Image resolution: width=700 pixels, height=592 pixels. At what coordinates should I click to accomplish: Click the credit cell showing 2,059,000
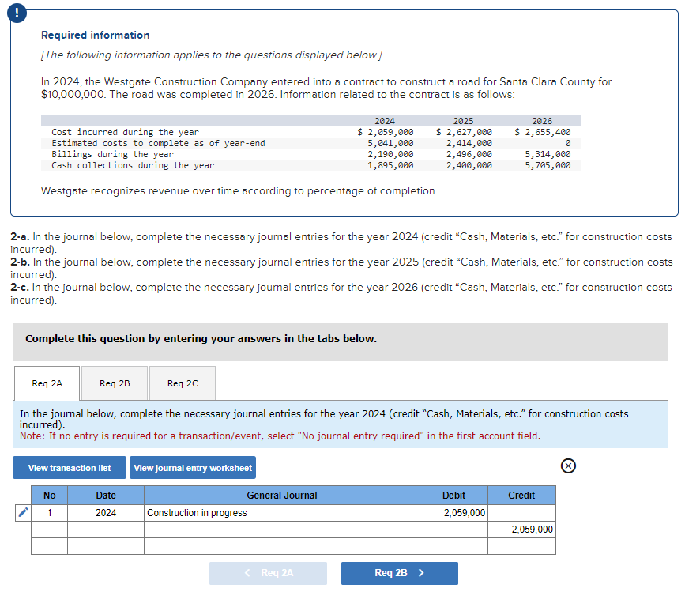(521, 530)
